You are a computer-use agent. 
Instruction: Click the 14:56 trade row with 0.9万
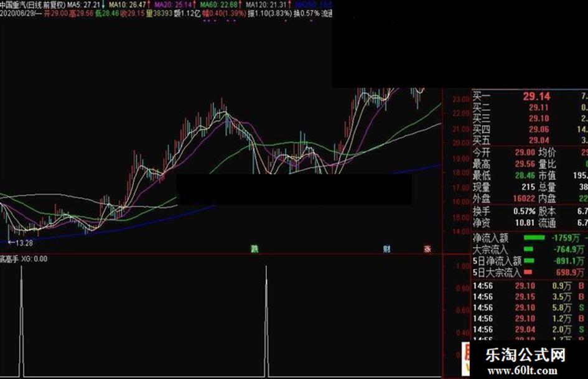pos(529,286)
